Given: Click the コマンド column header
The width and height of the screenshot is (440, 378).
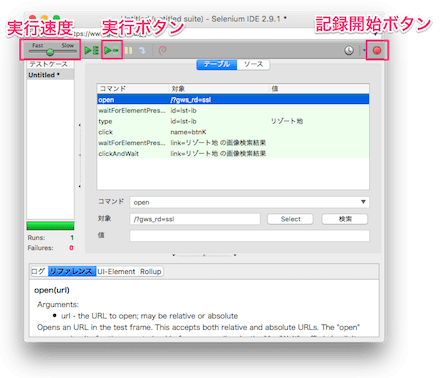Looking at the screenshot, I should pos(133,89).
